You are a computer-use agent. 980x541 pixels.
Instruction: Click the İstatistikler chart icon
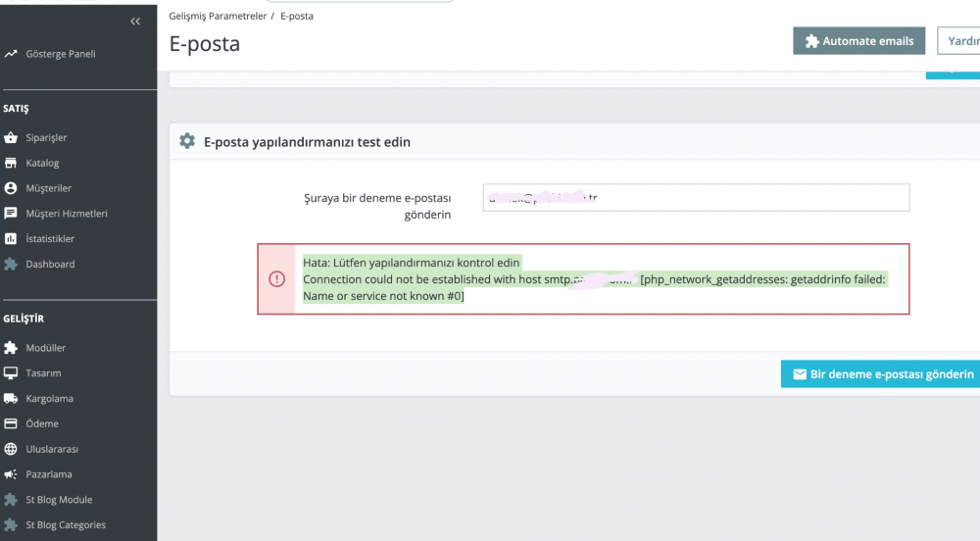pos(11,239)
